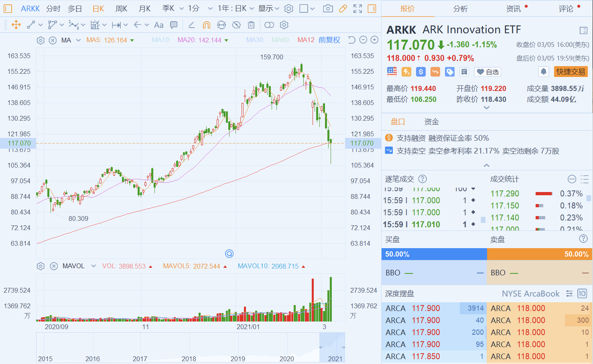The height and width of the screenshot is (364, 593).
Task: Click the overlapping circles compare icon
Action: coord(269,25)
